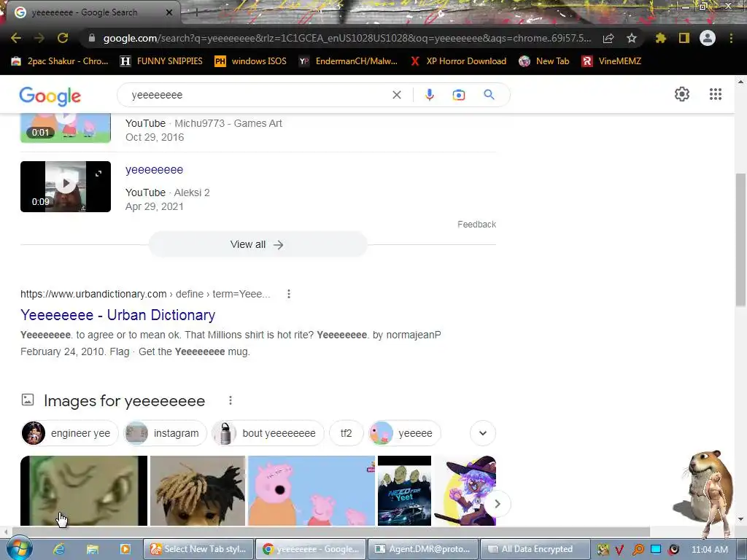Search by image with the camera icon
747x560 pixels.
tap(458, 96)
